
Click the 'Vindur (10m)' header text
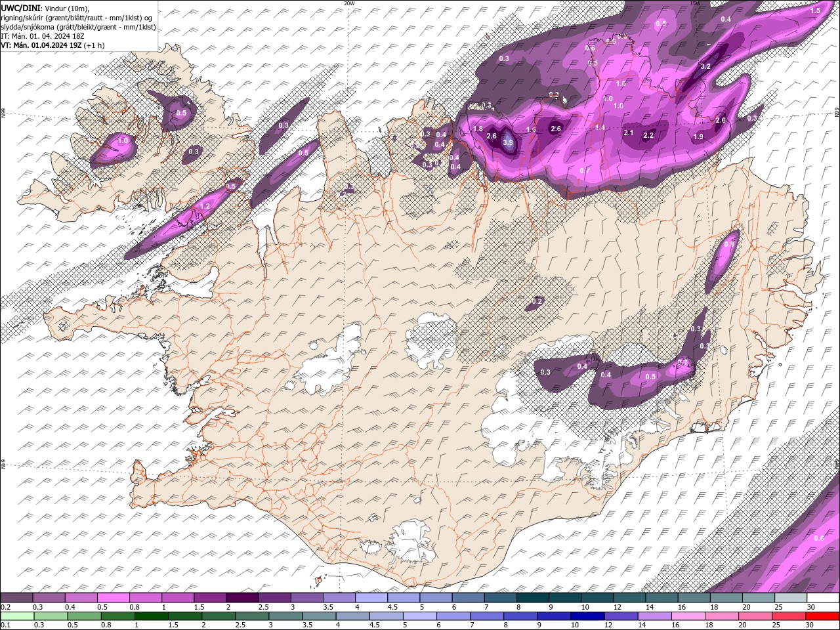66,7
